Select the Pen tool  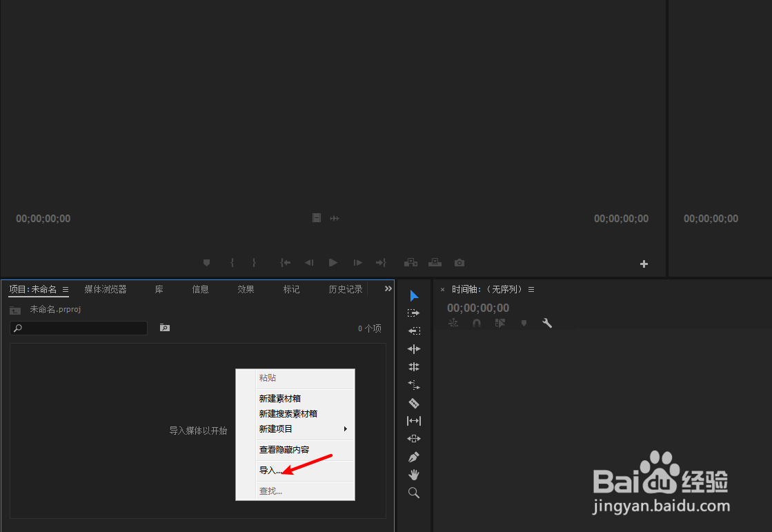(x=413, y=456)
